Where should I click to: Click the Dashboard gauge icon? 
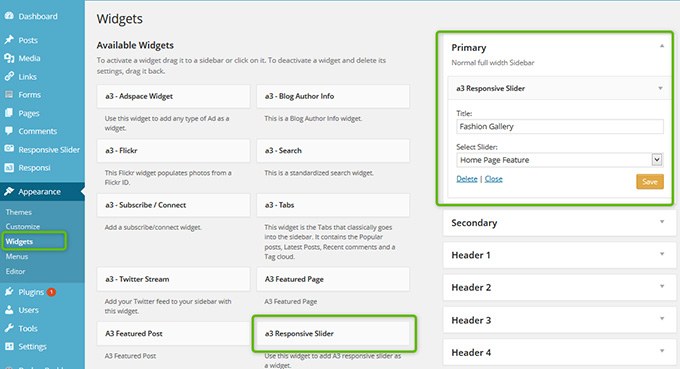click(9, 16)
